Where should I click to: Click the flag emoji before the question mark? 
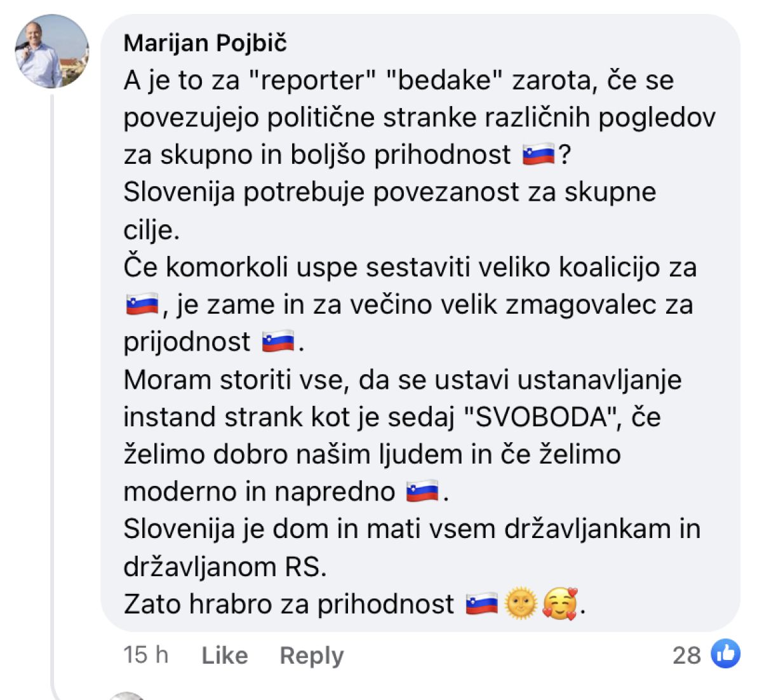538,154
